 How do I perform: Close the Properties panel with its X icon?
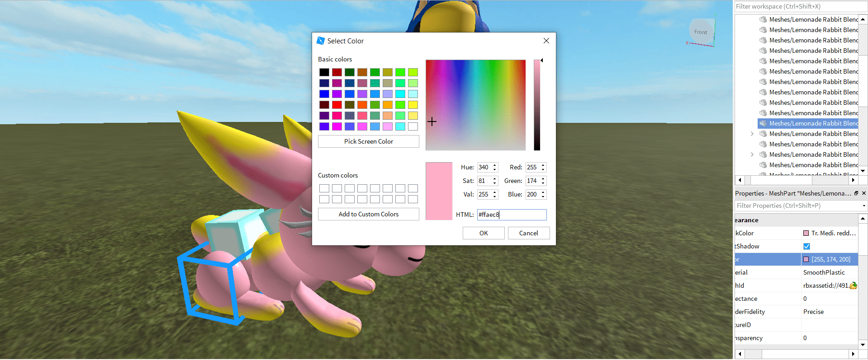click(864, 193)
